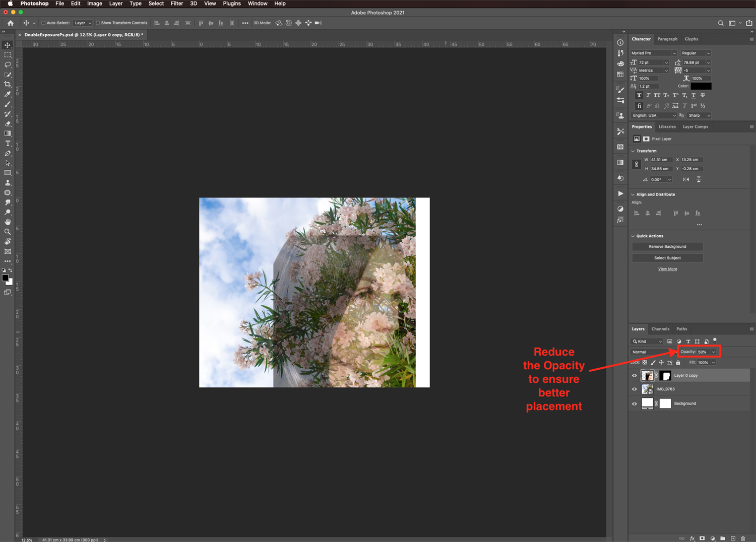Open the Apple menu
The height and width of the screenshot is (542, 756).
click(10, 4)
